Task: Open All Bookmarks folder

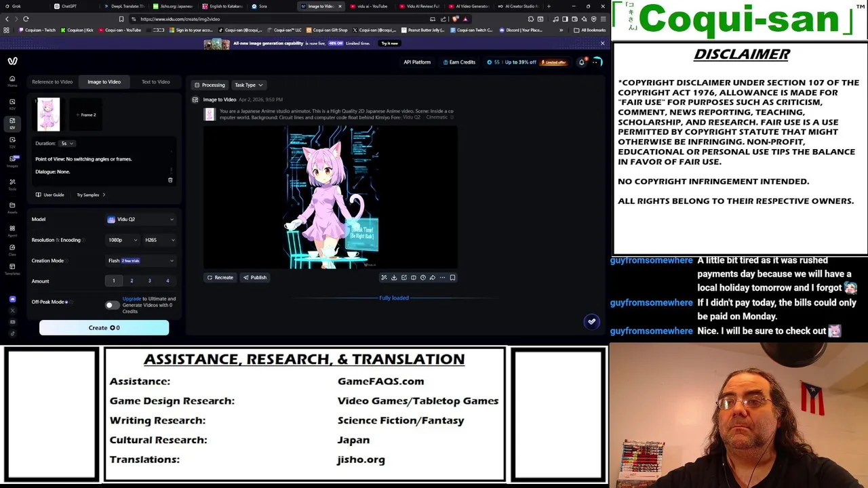Action: (x=590, y=30)
